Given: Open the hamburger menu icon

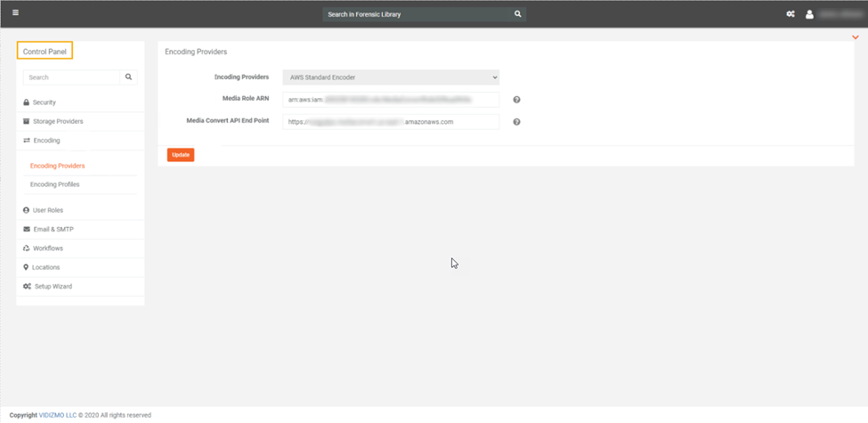Looking at the screenshot, I should click(15, 13).
